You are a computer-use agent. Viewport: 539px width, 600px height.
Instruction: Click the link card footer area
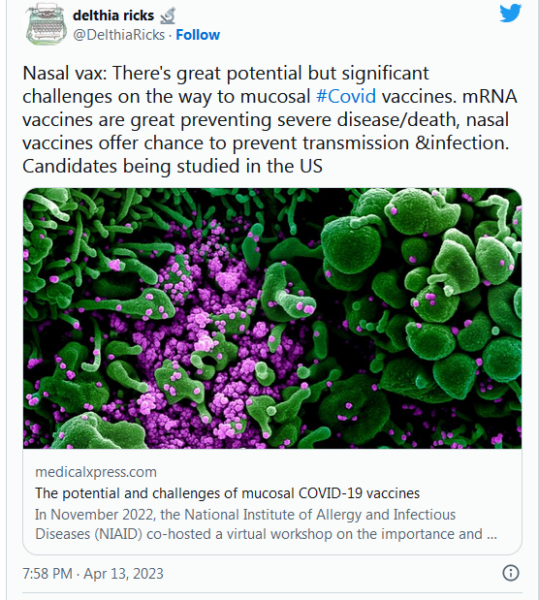(x=272, y=501)
